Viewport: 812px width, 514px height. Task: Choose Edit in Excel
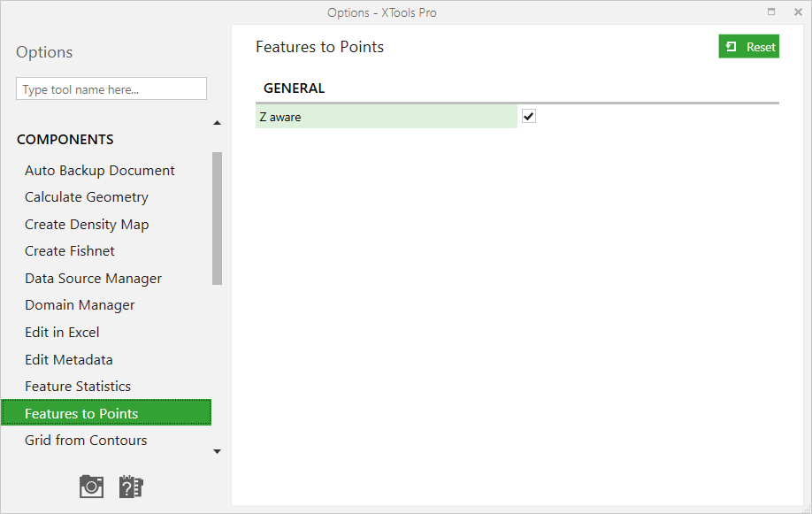click(x=62, y=333)
